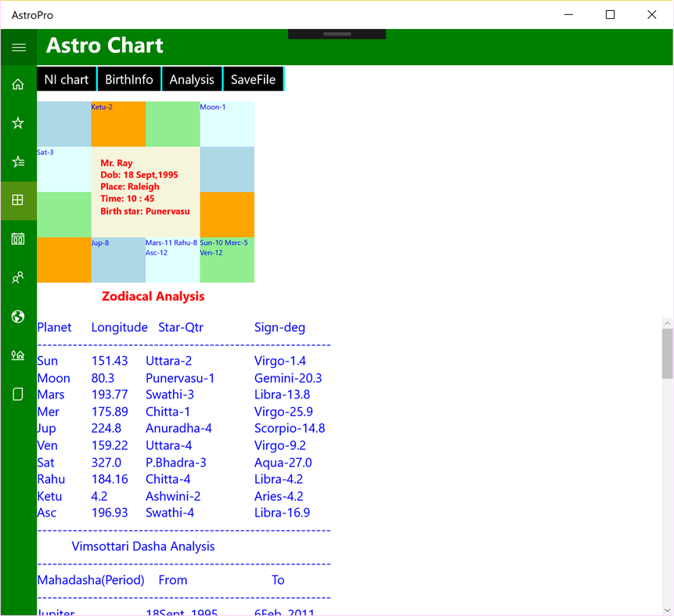The height and width of the screenshot is (616, 674).
Task: Open the Home icon in the sidebar
Action: (x=17, y=84)
